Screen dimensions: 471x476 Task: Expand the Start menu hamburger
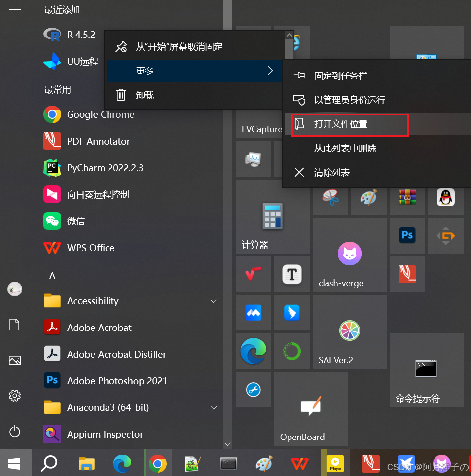pos(15,10)
